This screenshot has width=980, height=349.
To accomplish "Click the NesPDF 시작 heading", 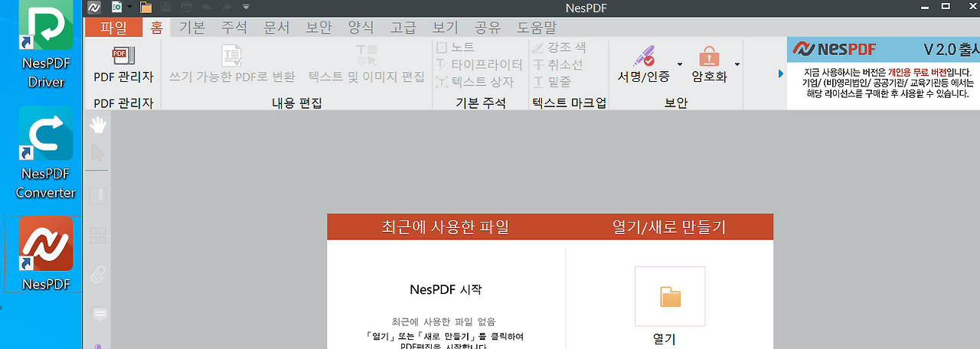I will coord(446,289).
